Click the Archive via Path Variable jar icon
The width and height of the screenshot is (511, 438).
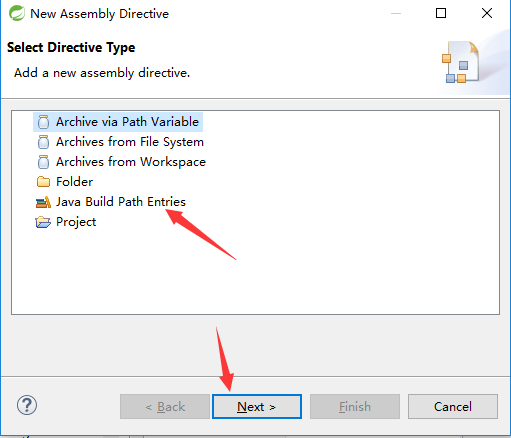pyautogui.click(x=43, y=122)
